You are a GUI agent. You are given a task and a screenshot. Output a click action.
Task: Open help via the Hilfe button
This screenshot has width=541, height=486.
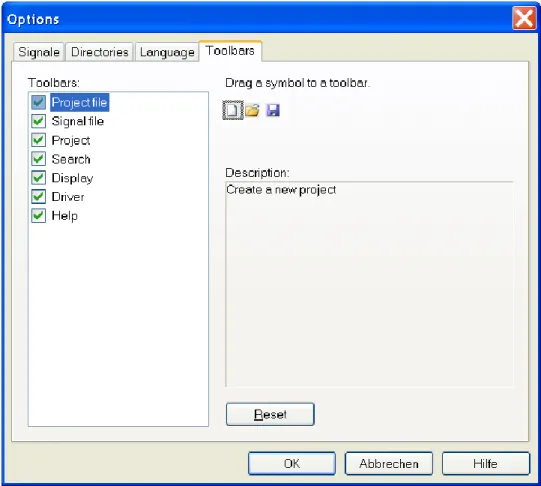click(x=486, y=464)
